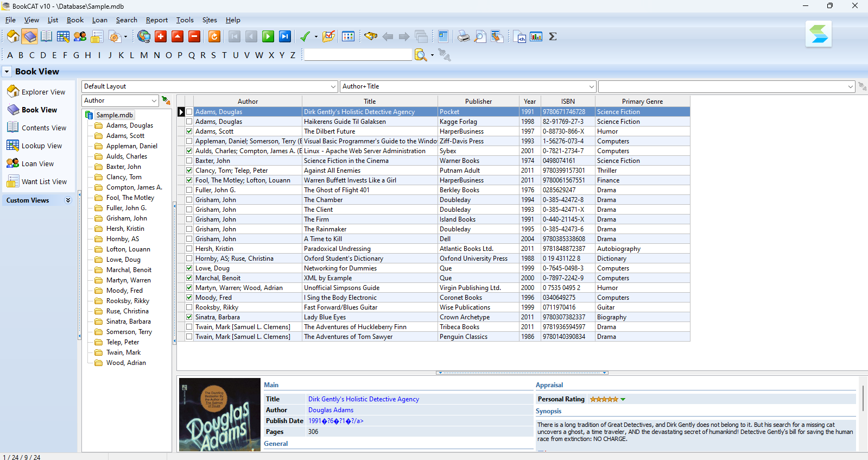Viewport: 868px width, 460px height.
Task: Click the HTML export icon
Action: coord(519,36)
